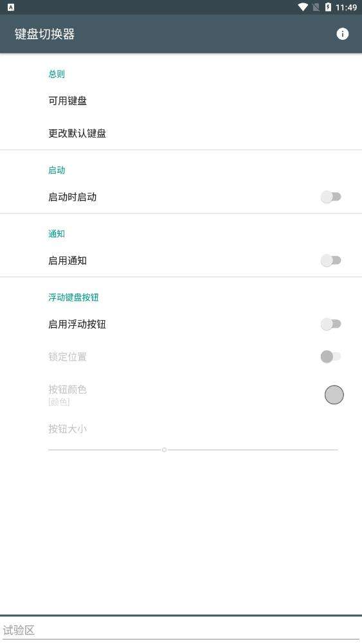362x644 pixels.
Task: Tap the 浮动键盘按钮 section header
Action: [x=73, y=298]
